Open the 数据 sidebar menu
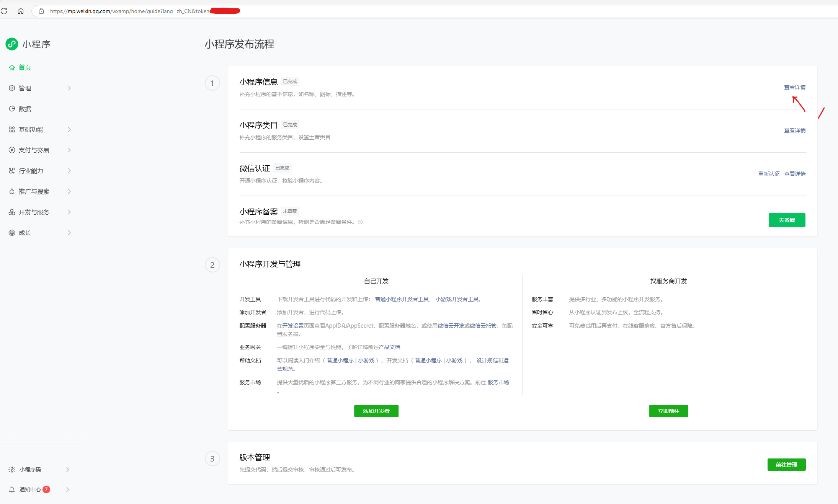Image resolution: width=838 pixels, height=504 pixels. coord(25,109)
